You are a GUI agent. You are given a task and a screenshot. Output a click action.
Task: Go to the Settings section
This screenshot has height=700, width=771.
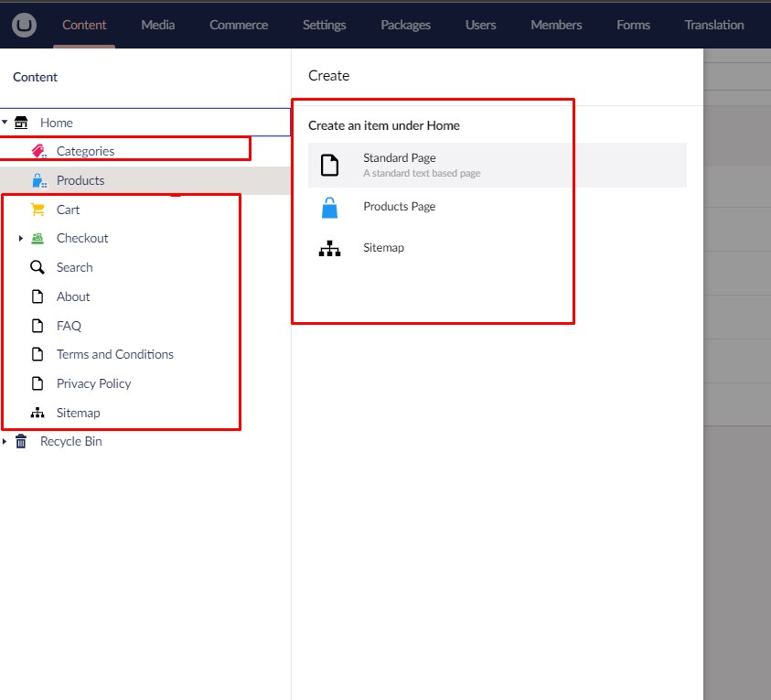[325, 25]
